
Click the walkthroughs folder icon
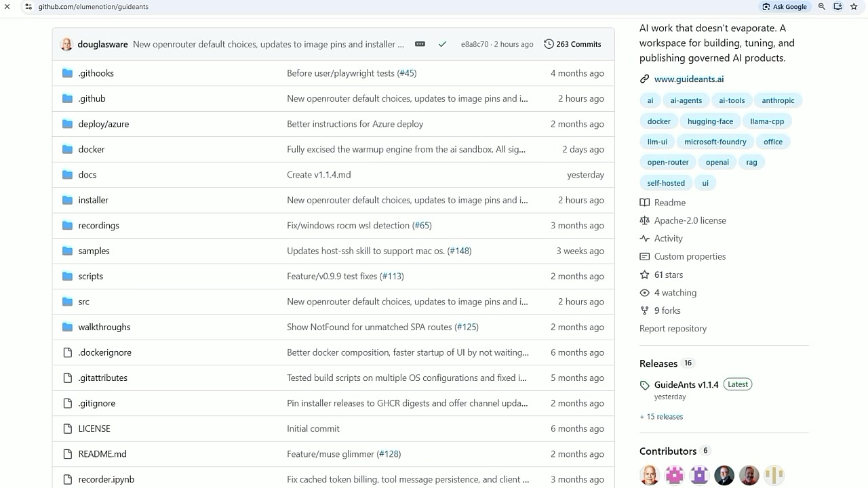point(67,327)
